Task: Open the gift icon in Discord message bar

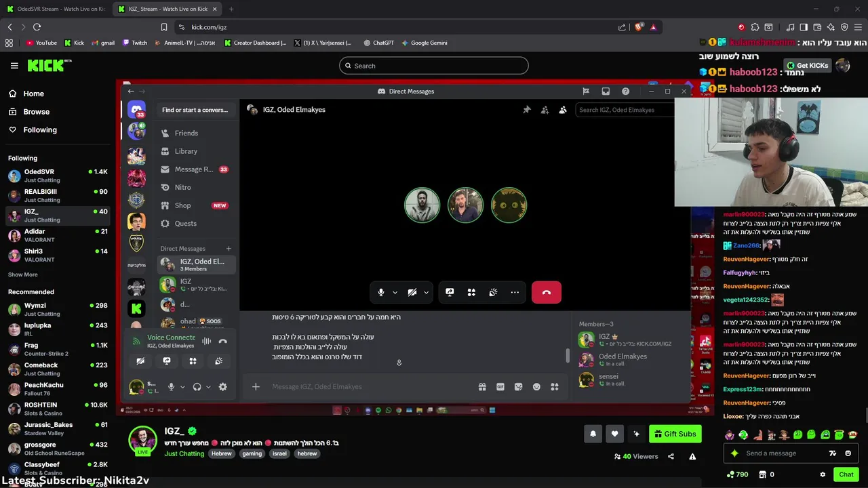Action: pyautogui.click(x=482, y=387)
